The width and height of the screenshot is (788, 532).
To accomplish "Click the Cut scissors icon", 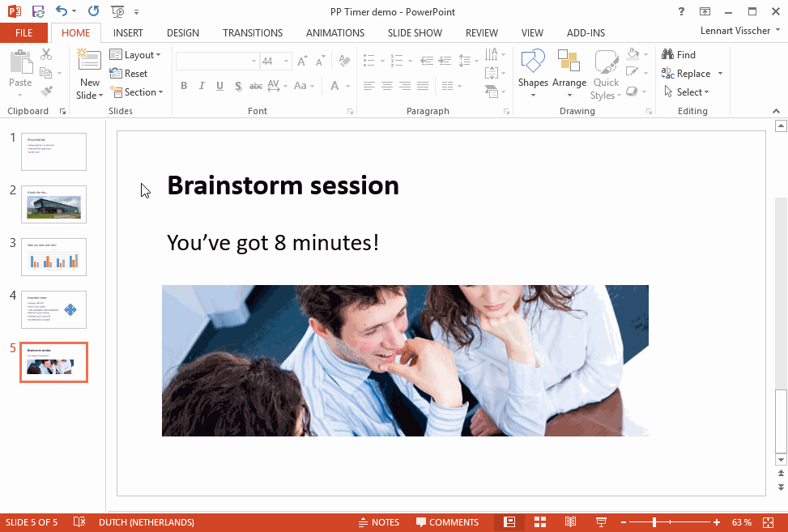I will (x=46, y=54).
